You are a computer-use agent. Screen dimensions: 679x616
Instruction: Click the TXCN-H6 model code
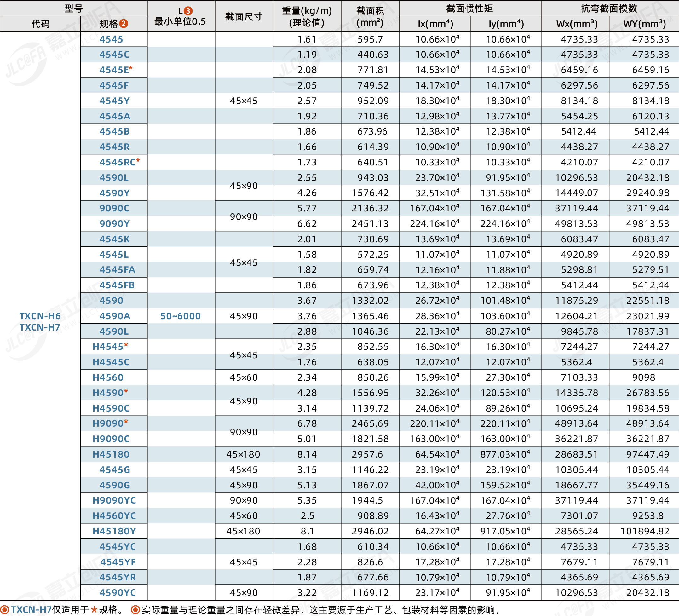(40, 316)
